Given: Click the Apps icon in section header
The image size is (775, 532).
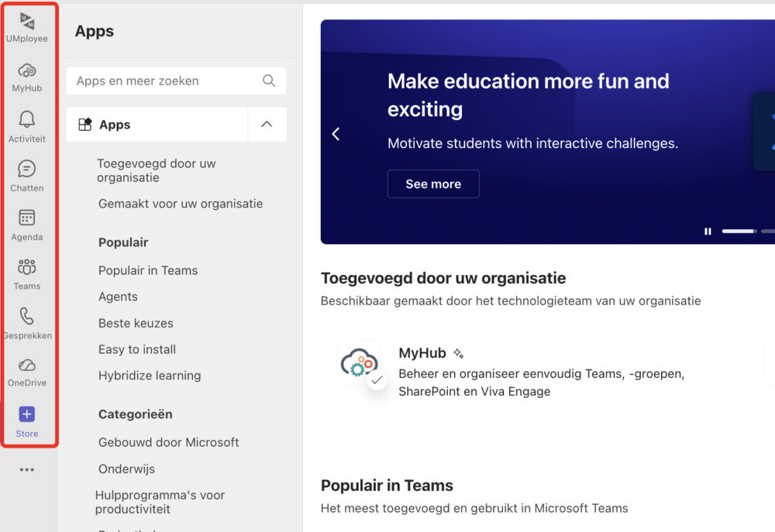Looking at the screenshot, I should coord(85,124).
